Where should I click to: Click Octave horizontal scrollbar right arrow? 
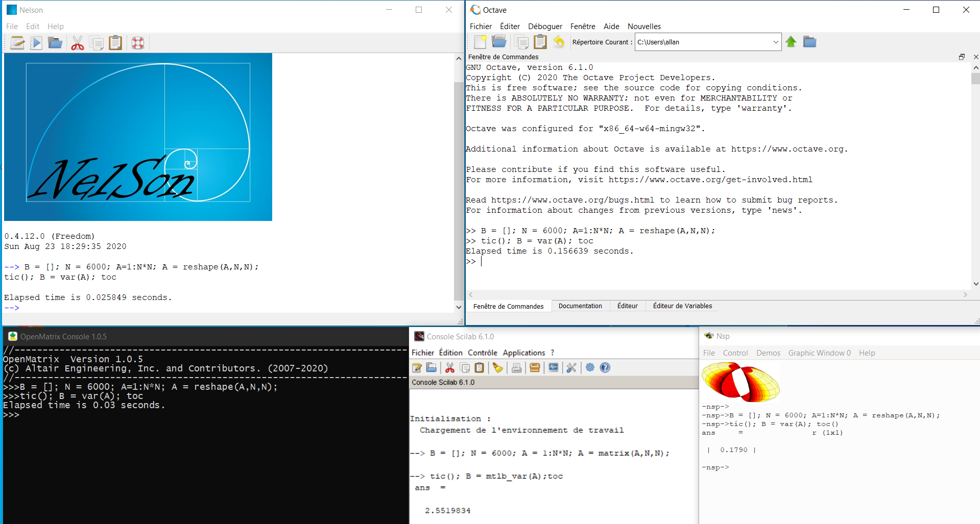point(965,294)
